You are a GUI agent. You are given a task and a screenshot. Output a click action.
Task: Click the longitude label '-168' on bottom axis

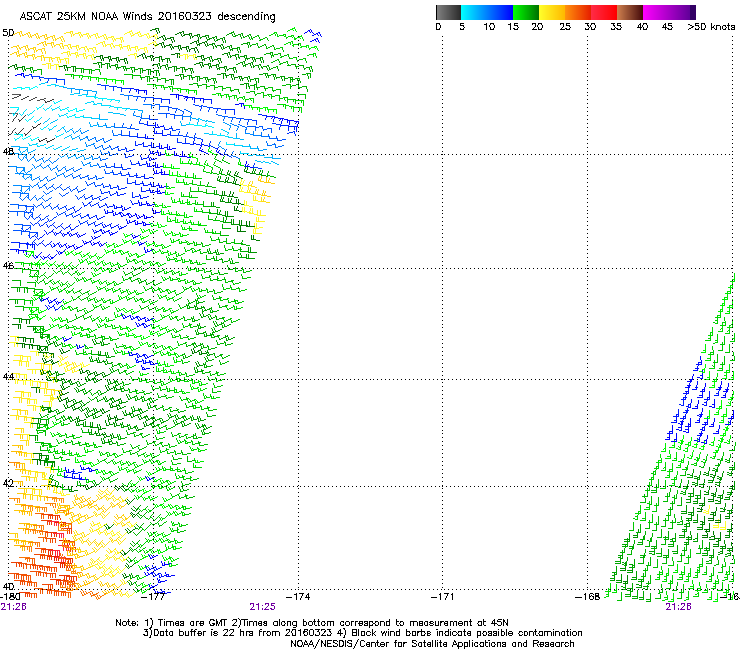[588, 596]
